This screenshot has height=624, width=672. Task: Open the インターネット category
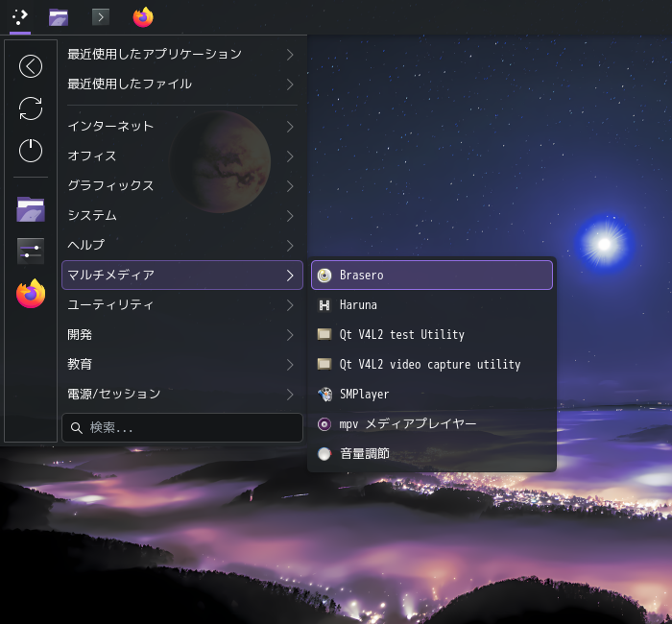tap(182, 127)
